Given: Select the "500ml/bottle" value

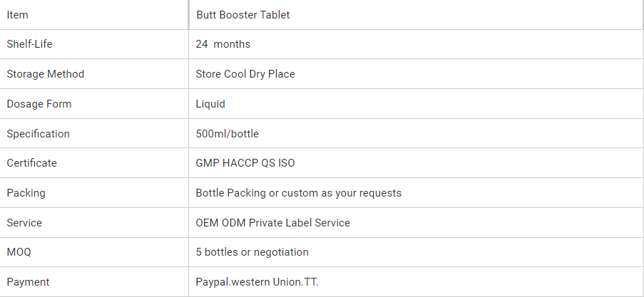Looking at the screenshot, I should coord(228,134).
